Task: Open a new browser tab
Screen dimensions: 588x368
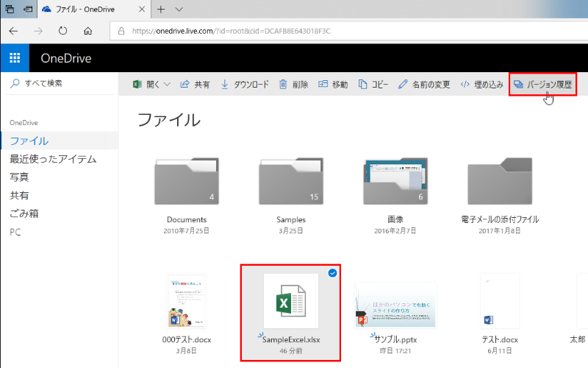Action: [160, 9]
